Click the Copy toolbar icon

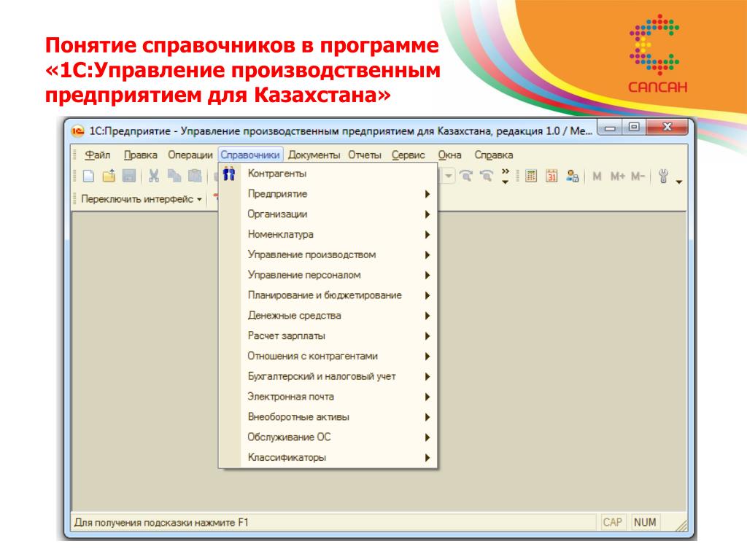click(x=174, y=176)
